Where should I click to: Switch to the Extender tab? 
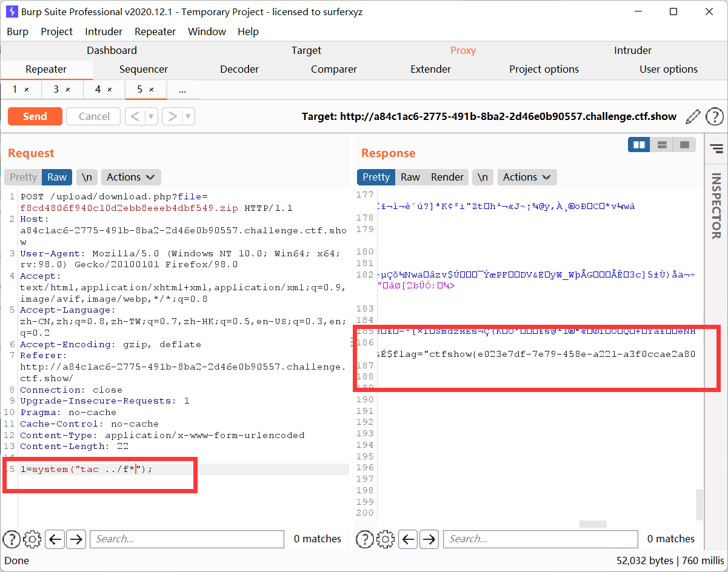pos(430,69)
